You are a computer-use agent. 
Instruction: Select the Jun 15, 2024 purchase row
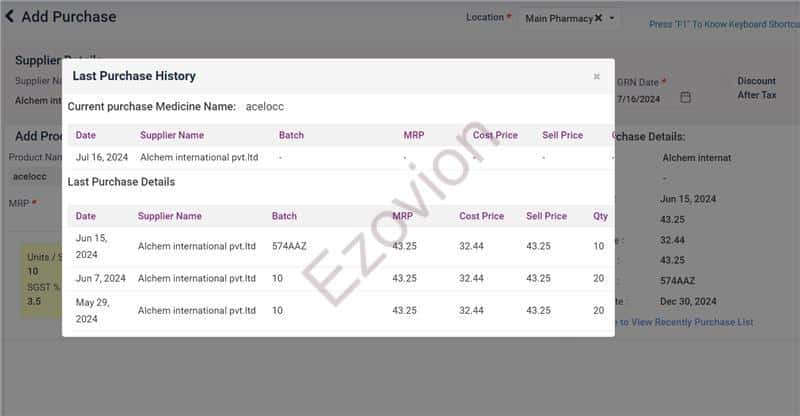pyautogui.click(x=338, y=246)
